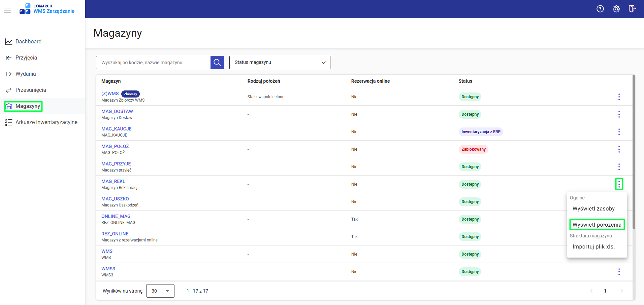Open three-dot menu for MAG_POŁOŻ row

[619, 149]
